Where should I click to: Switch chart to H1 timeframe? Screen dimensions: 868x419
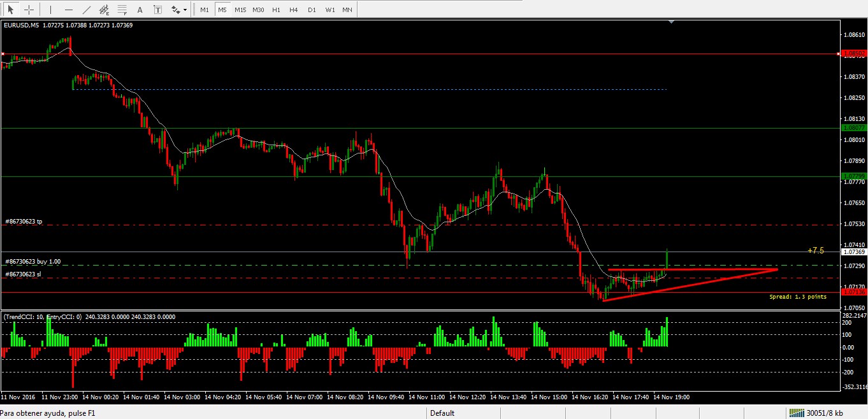point(276,10)
